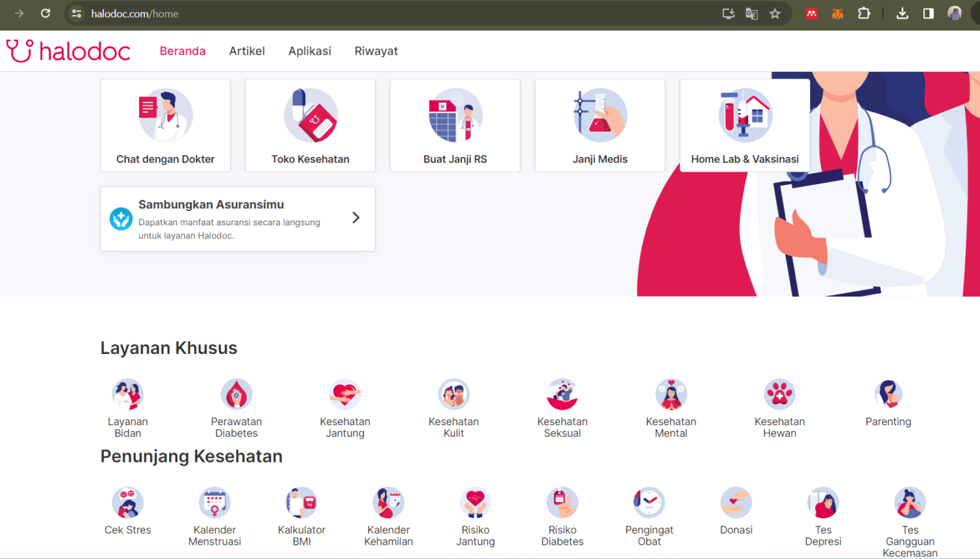This screenshot has height=559, width=980.
Task: Click the halodoc logo
Action: click(68, 50)
